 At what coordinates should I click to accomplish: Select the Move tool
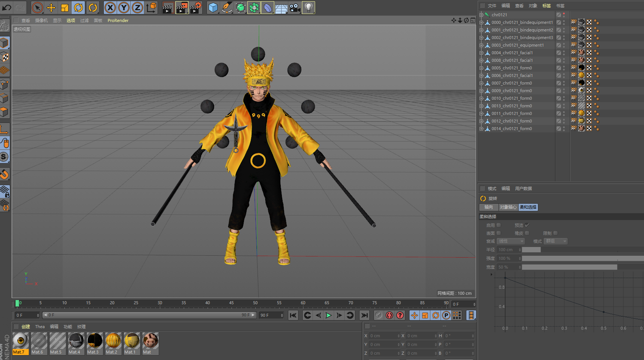click(51, 8)
